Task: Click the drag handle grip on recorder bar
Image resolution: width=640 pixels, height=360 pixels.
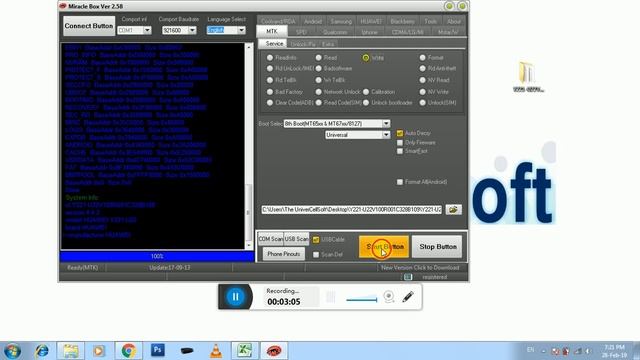Action: pos(331,297)
